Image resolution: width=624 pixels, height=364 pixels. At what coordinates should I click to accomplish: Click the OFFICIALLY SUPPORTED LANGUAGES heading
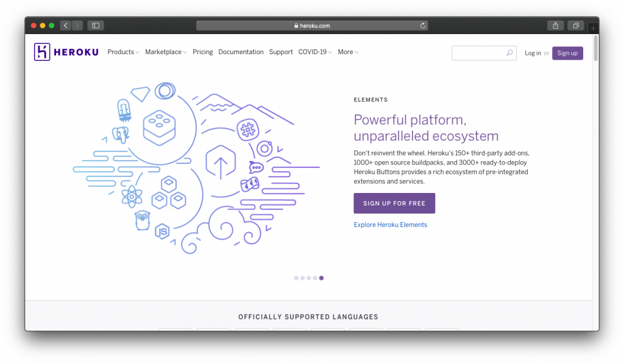[308, 317]
